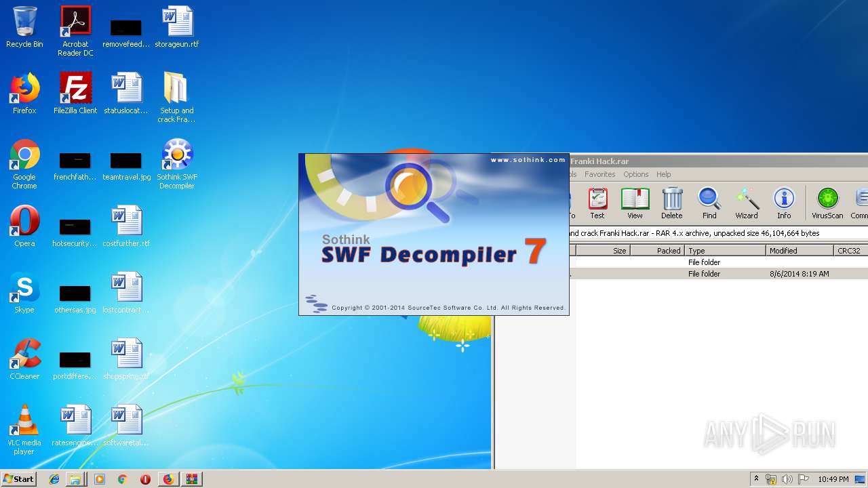This screenshot has height=488, width=868.
Task: Open network status tray icon
Action: [771, 479]
